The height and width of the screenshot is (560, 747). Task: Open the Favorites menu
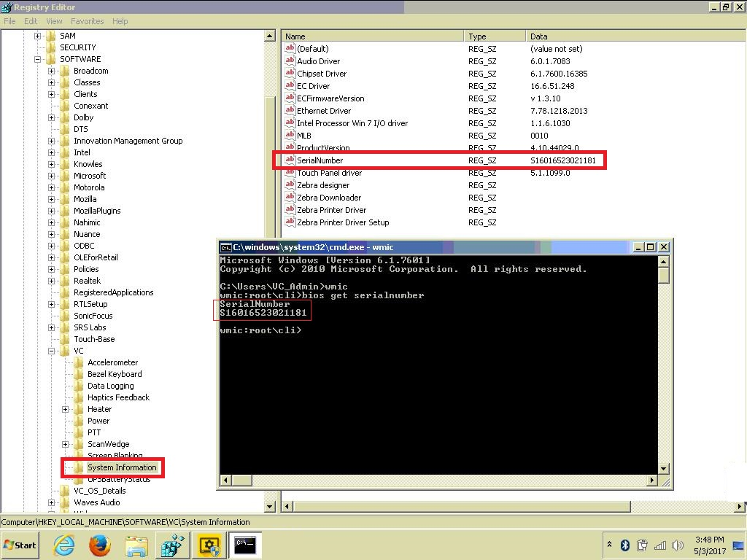pyautogui.click(x=88, y=21)
